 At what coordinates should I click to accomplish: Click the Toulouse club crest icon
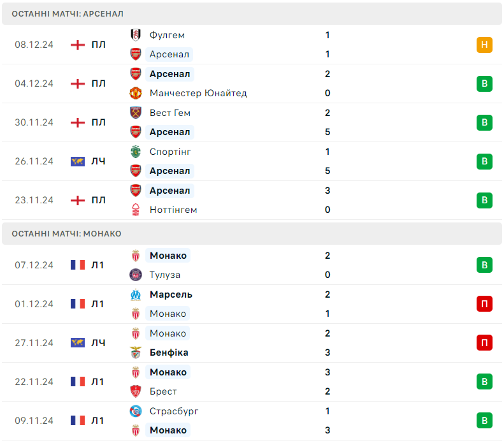[x=136, y=275]
